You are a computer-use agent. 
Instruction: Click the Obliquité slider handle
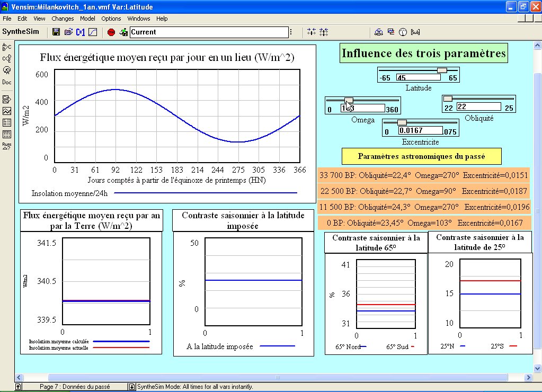point(448,99)
